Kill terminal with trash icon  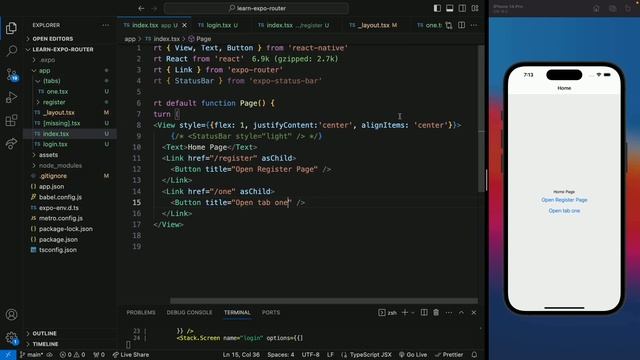436,312
